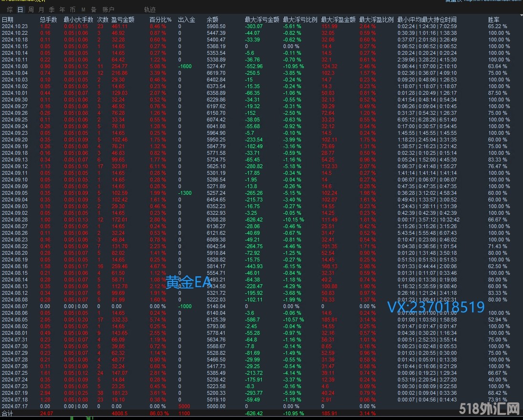Switch to the 账户 account tab
Image resolution: width=523 pixels, height=420 pixels.
[108, 10]
